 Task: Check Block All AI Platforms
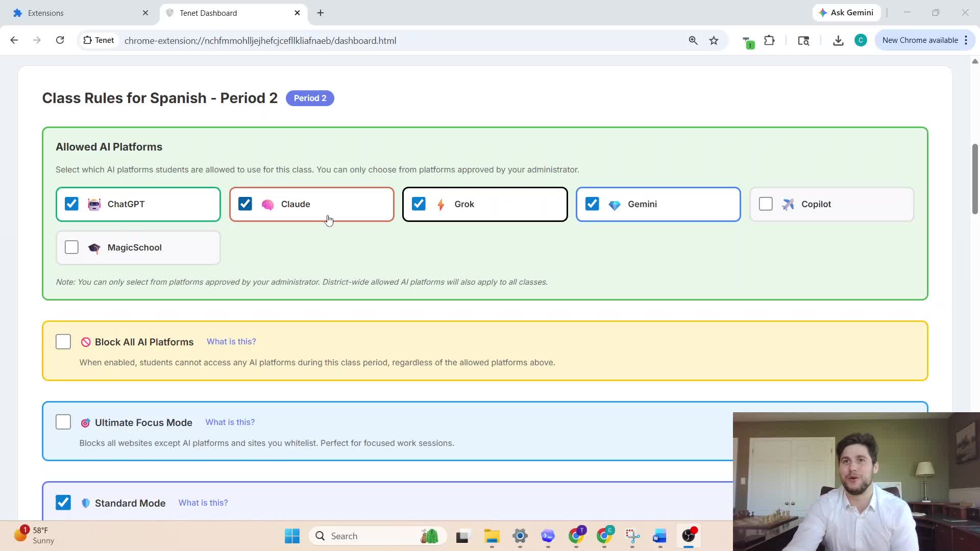pos(63,342)
